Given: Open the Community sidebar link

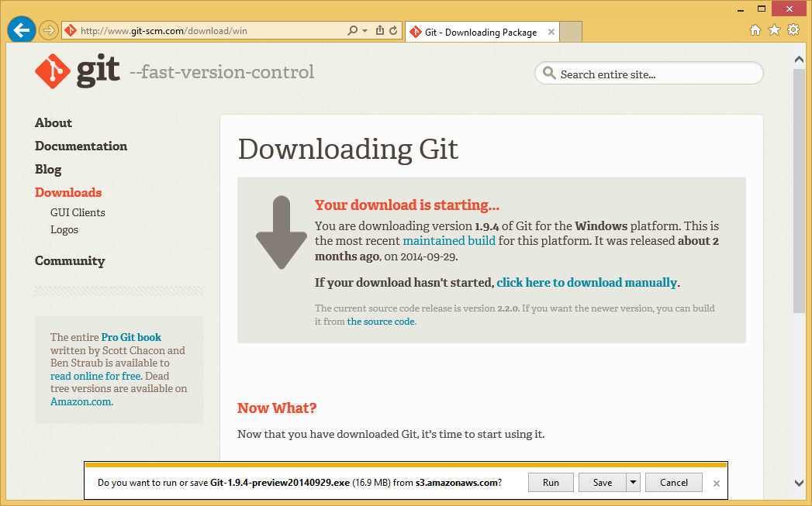Looking at the screenshot, I should (70, 261).
